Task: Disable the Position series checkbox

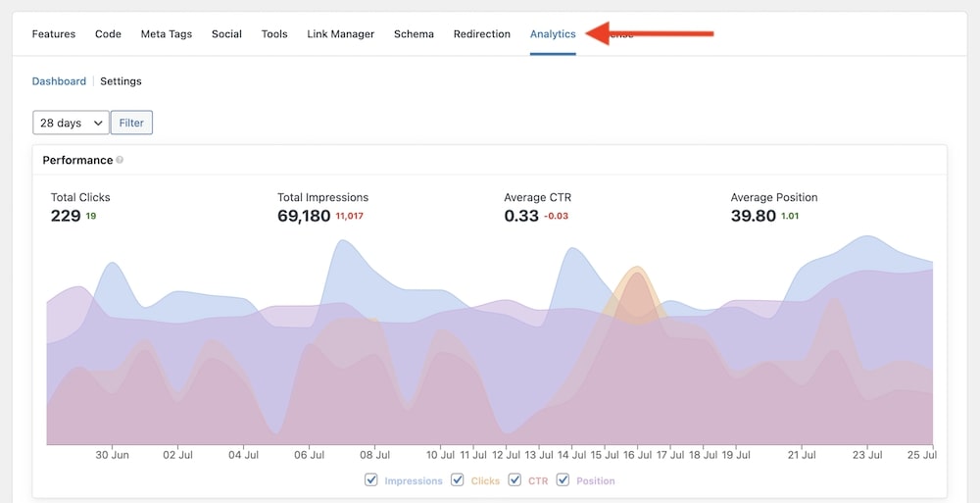Action: [x=563, y=480]
